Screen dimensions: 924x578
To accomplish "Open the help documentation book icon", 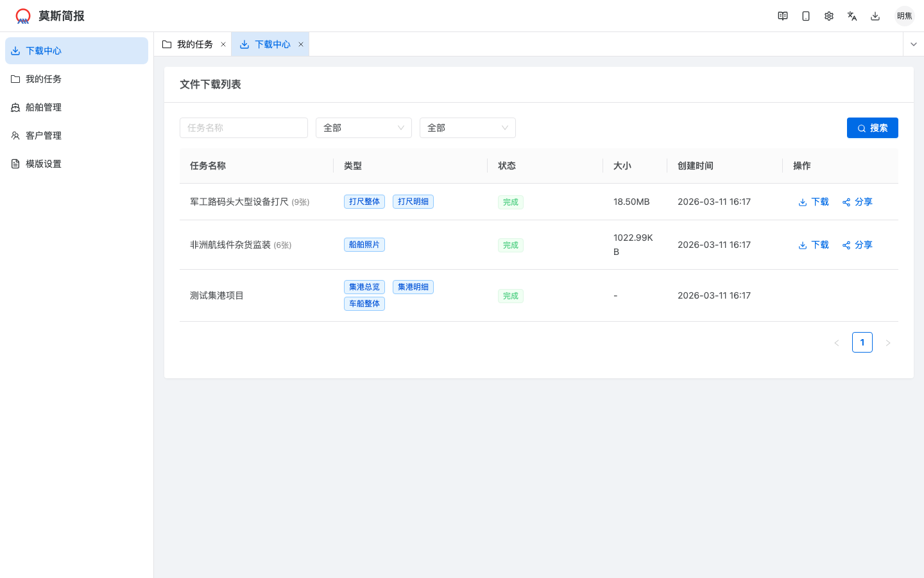I will tap(782, 15).
